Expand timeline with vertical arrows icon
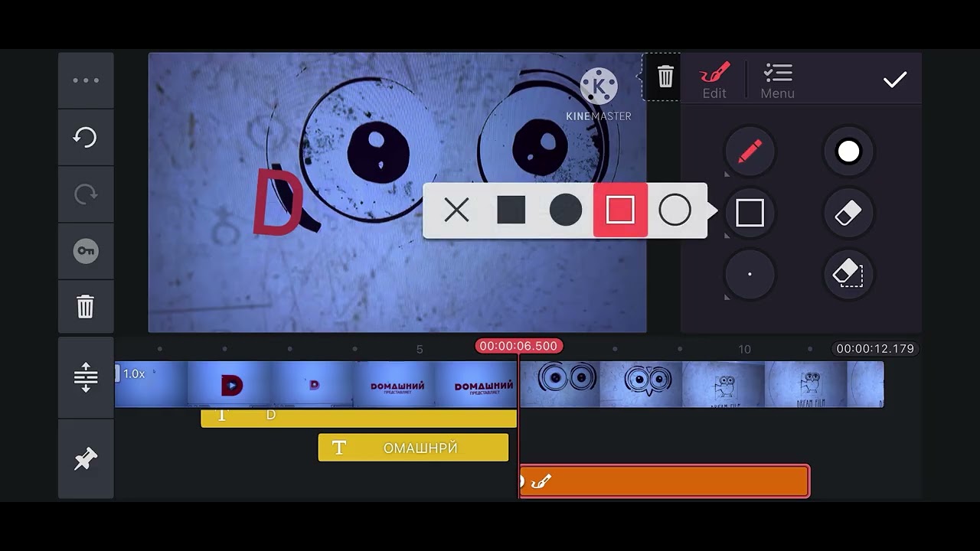The width and height of the screenshot is (980, 551). coord(86,377)
